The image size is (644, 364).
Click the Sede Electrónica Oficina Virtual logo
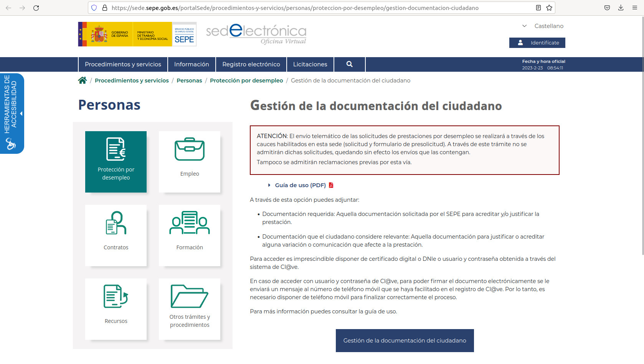coord(256,35)
